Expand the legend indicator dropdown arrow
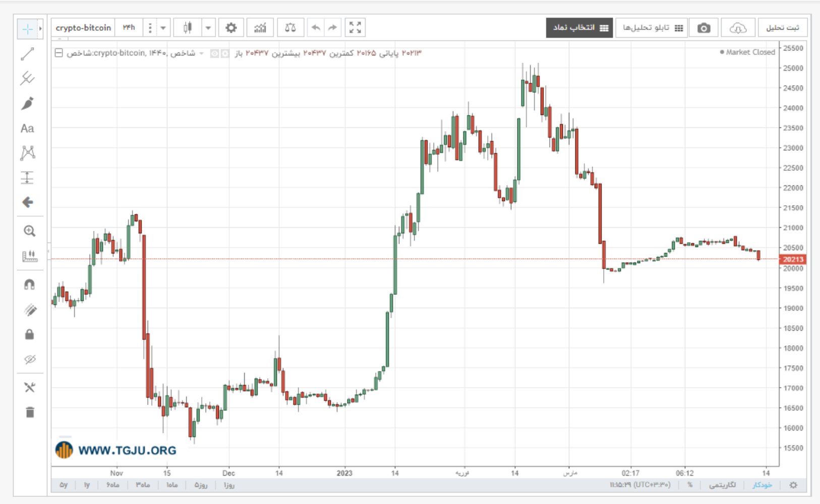The image size is (820, 504). (x=201, y=53)
